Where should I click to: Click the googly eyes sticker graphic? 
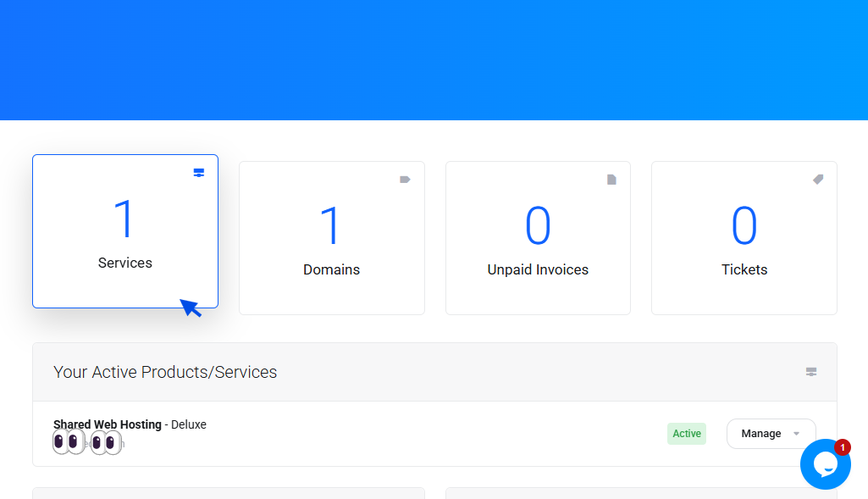coord(87,442)
